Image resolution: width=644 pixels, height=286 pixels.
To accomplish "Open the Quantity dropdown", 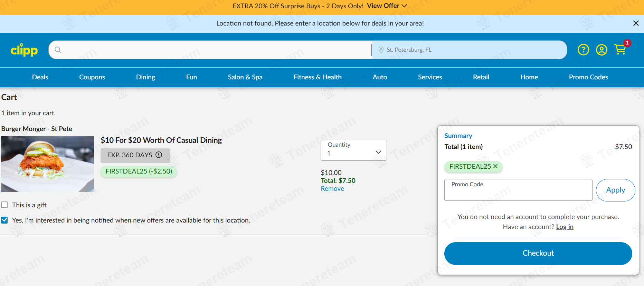I will 353,150.
